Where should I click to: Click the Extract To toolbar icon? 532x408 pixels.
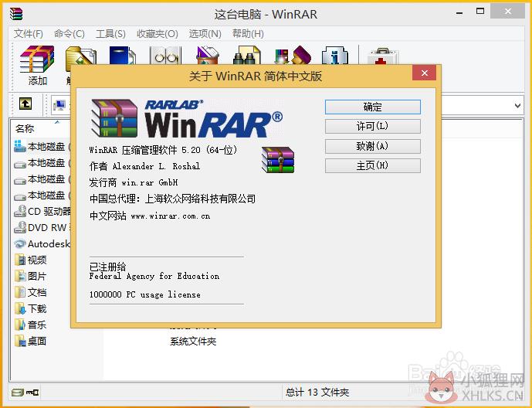[x=81, y=56]
